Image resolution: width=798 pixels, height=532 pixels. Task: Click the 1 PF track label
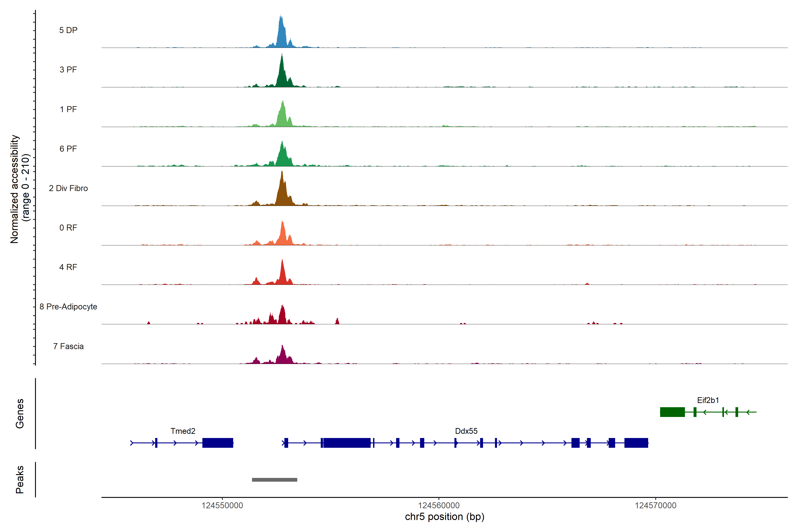(68, 109)
